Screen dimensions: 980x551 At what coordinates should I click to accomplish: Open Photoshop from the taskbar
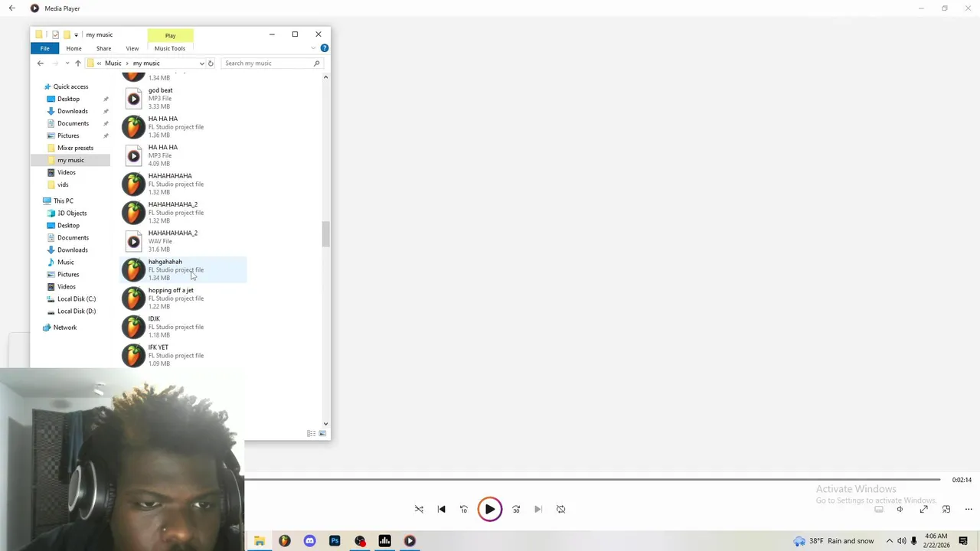[x=335, y=541]
